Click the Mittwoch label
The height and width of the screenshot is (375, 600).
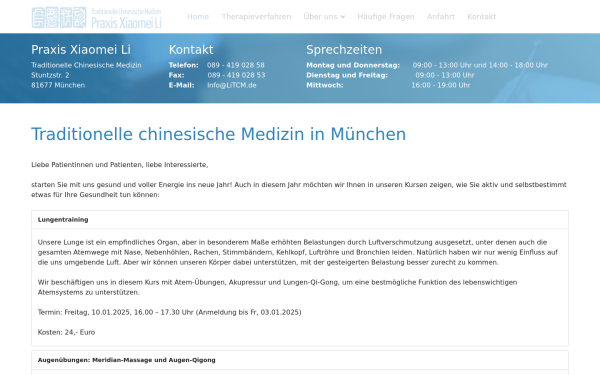324,85
